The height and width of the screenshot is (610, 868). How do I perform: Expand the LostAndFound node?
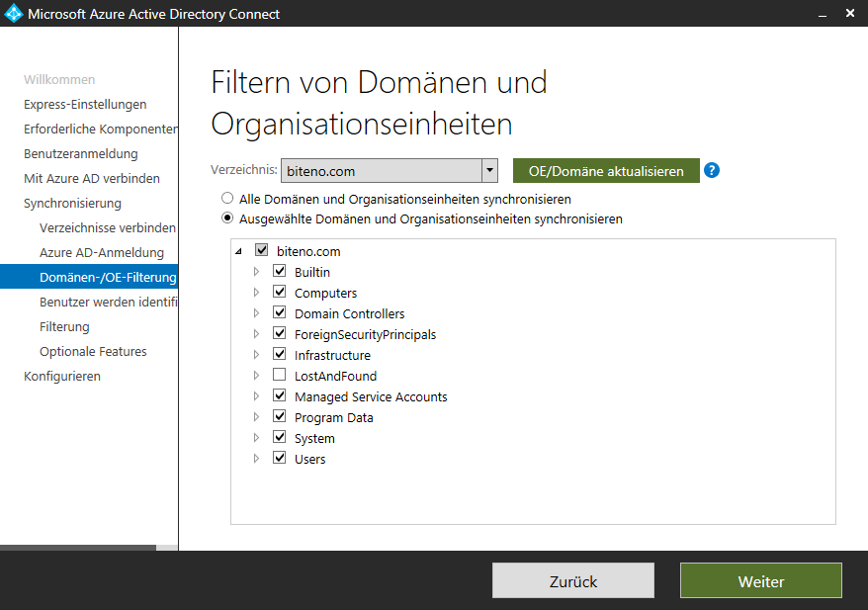point(256,376)
